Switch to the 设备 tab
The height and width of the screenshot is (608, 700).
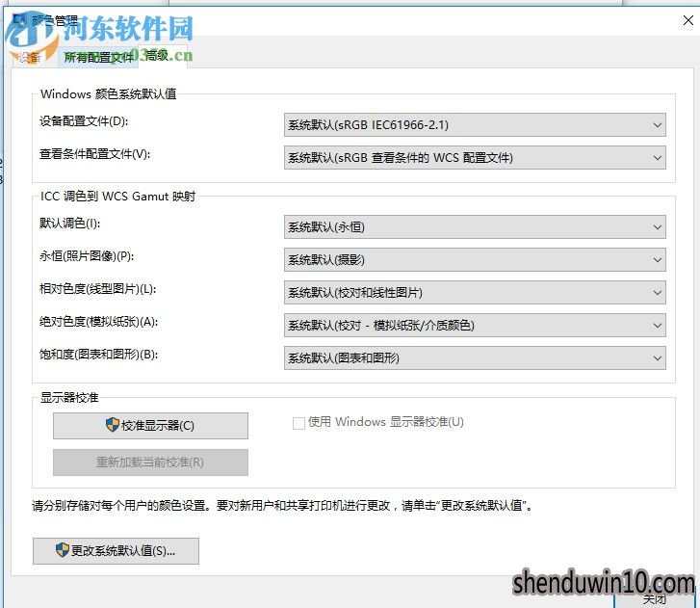pyautogui.click(x=31, y=57)
